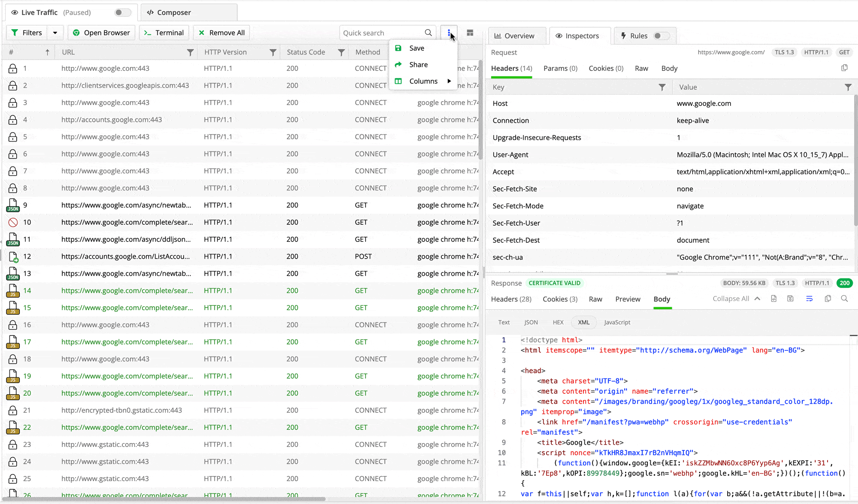This screenshot has height=504, width=858.
Task: Toggle the Rules switch
Action: 661,36
